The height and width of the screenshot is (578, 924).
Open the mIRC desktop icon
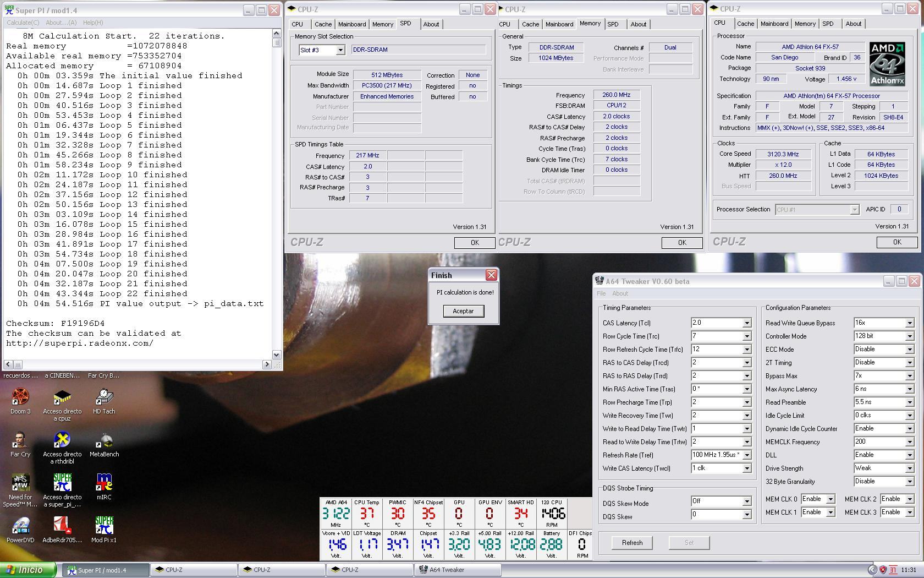[104, 483]
